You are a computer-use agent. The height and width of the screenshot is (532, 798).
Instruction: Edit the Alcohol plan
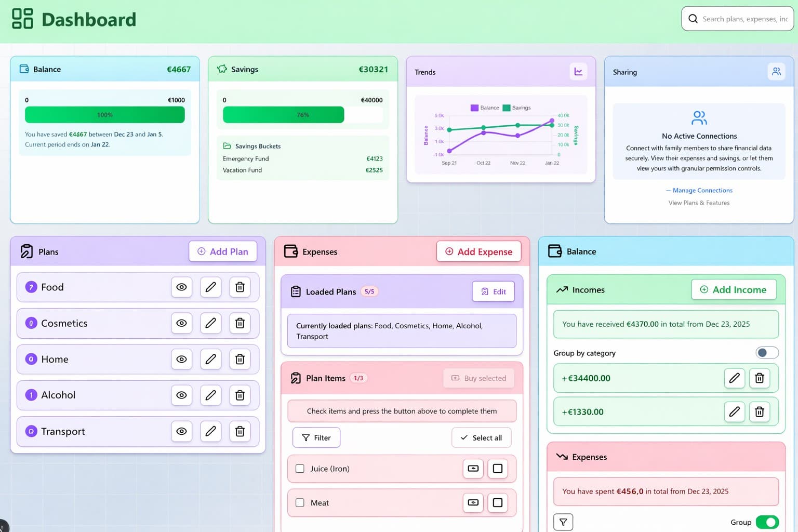click(211, 395)
